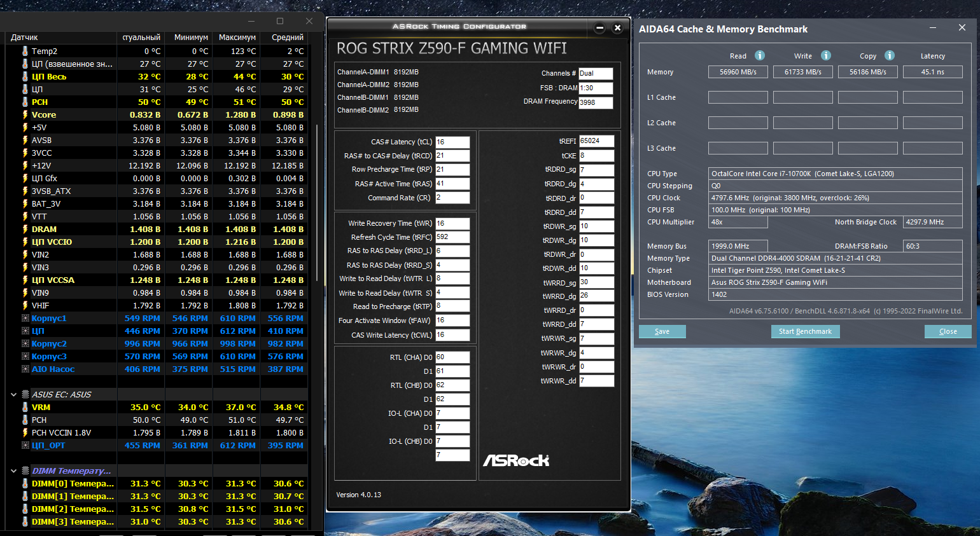Click the ЦП Gfx sensor label
Screen dimensions: 980x536
[45, 178]
